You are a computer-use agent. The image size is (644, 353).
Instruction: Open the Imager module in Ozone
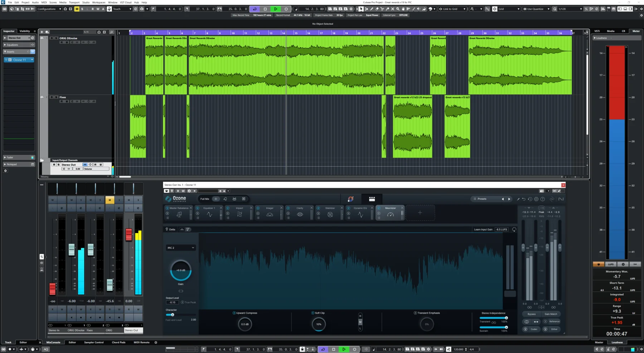click(x=269, y=213)
